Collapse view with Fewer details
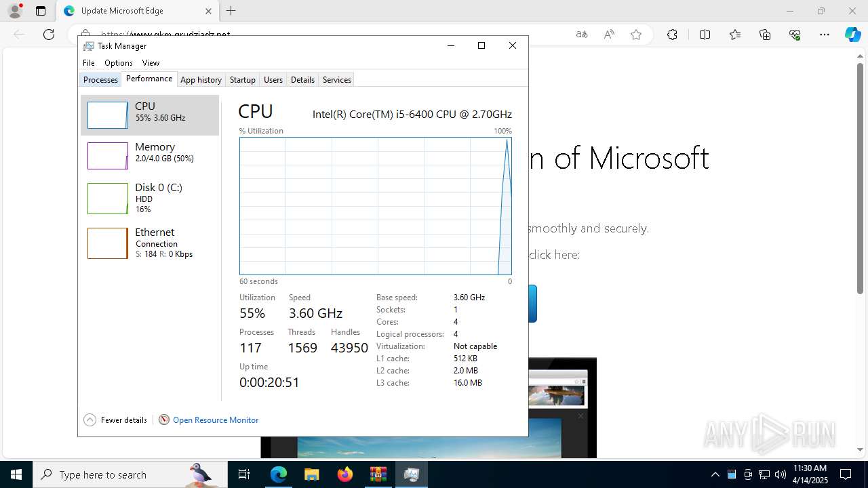This screenshot has width=868, height=488. [x=115, y=420]
